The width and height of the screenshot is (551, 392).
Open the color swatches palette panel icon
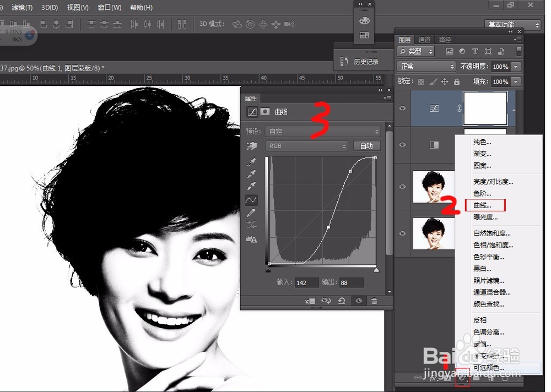pyautogui.click(x=364, y=20)
